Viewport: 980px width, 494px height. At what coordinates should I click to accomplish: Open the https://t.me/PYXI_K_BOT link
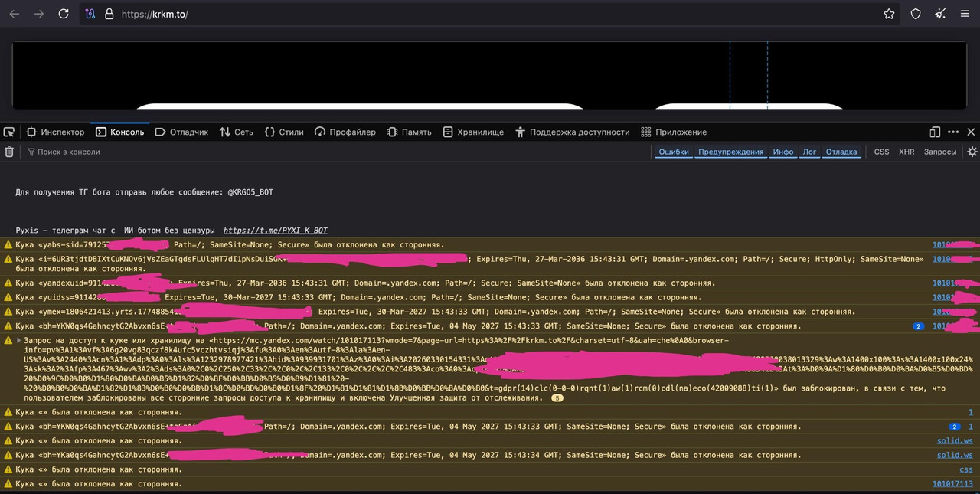pos(276,230)
